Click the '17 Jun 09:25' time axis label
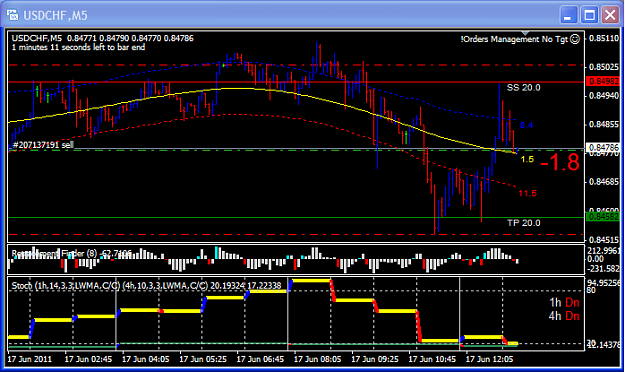Viewport: 625px width, 372px height. click(x=375, y=359)
